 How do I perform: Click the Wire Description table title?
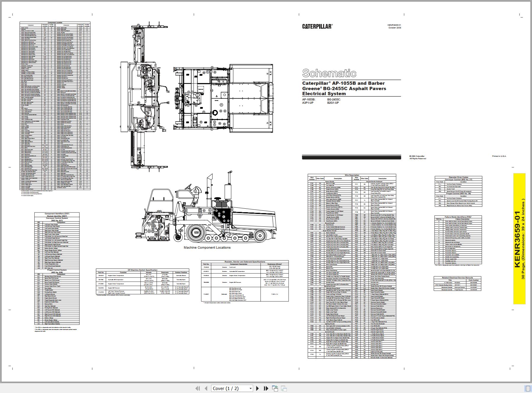[352, 175]
